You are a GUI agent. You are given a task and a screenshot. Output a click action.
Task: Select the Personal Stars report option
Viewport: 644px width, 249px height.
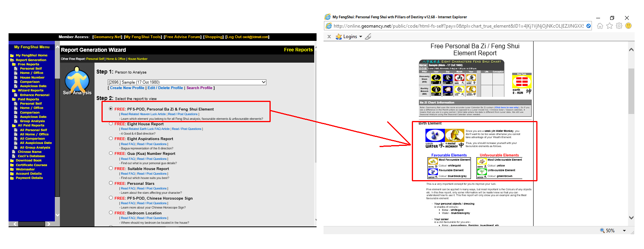click(x=111, y=183)
